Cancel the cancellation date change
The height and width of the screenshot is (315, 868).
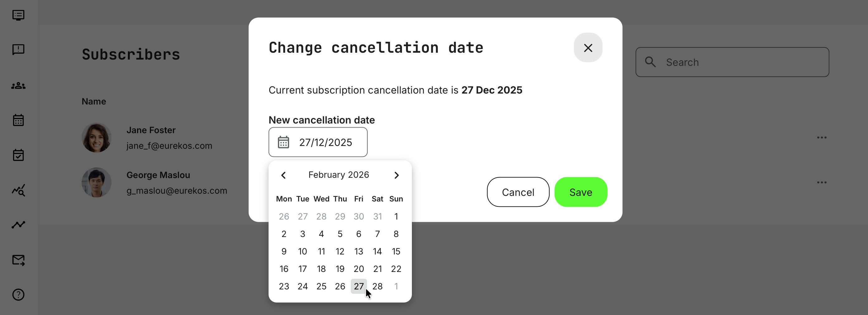point(518,192)
